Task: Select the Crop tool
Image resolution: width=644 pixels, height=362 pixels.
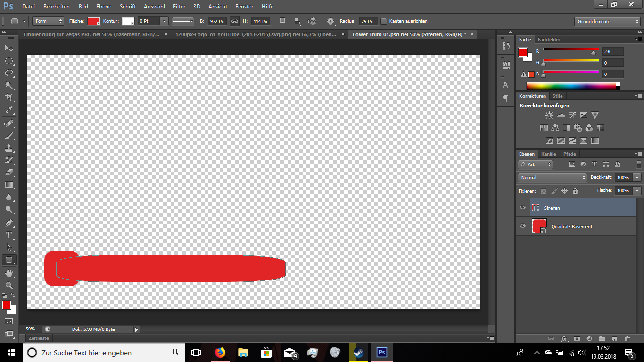Action: click(8, 98)
